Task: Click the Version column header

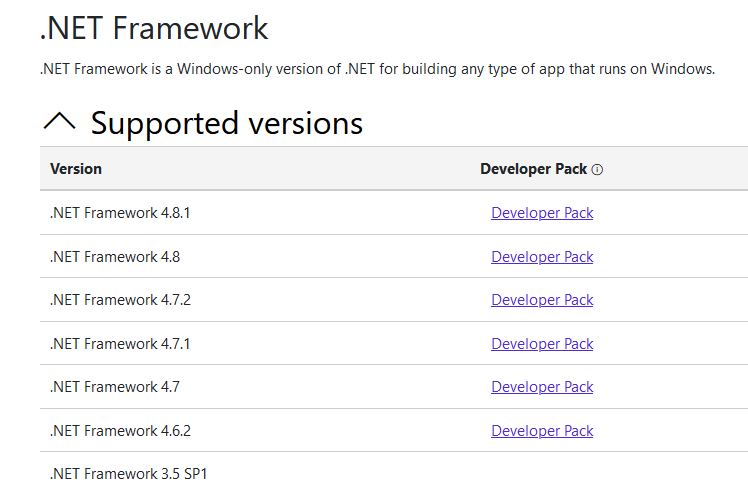Action: 76,169
